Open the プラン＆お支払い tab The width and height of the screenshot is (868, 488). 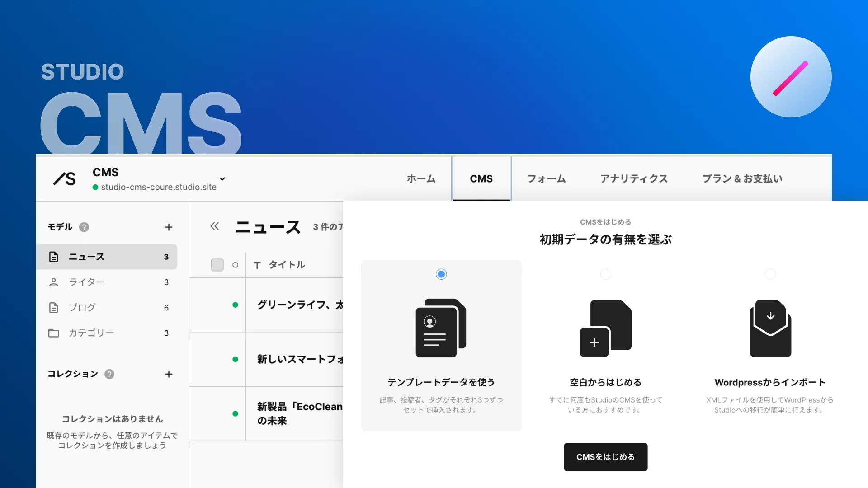(742, 179)
